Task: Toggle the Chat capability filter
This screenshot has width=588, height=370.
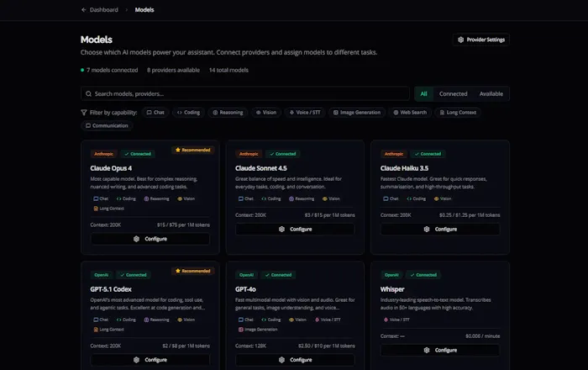Action: click(155, 113)
